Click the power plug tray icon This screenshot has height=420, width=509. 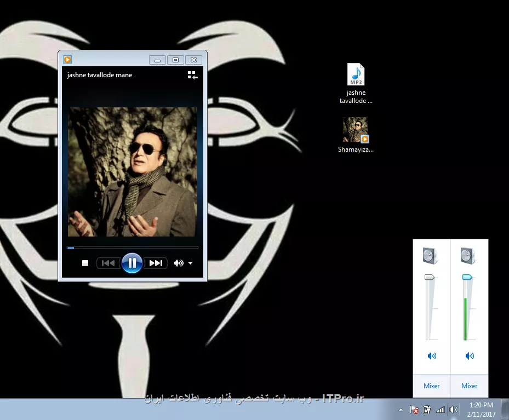click(x=427, y=410)
